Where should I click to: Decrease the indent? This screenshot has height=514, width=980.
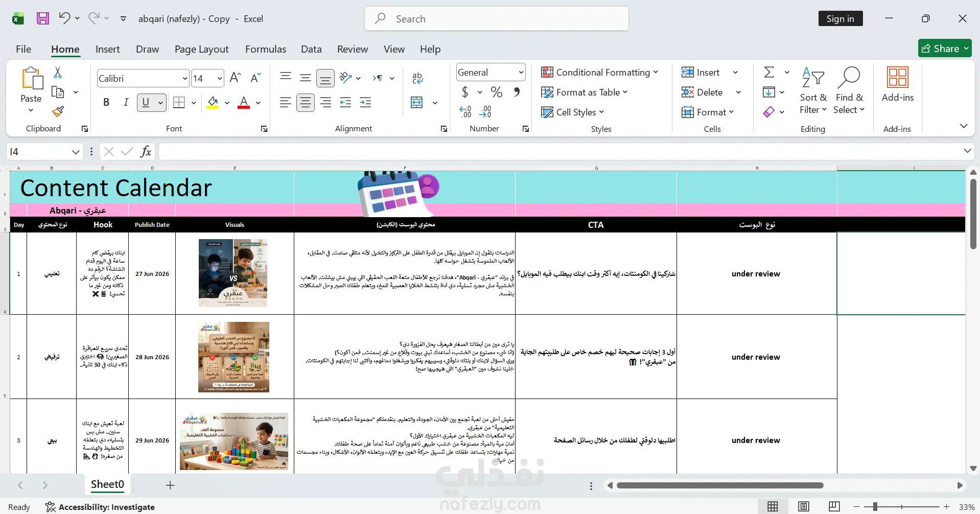pos(345,103)
